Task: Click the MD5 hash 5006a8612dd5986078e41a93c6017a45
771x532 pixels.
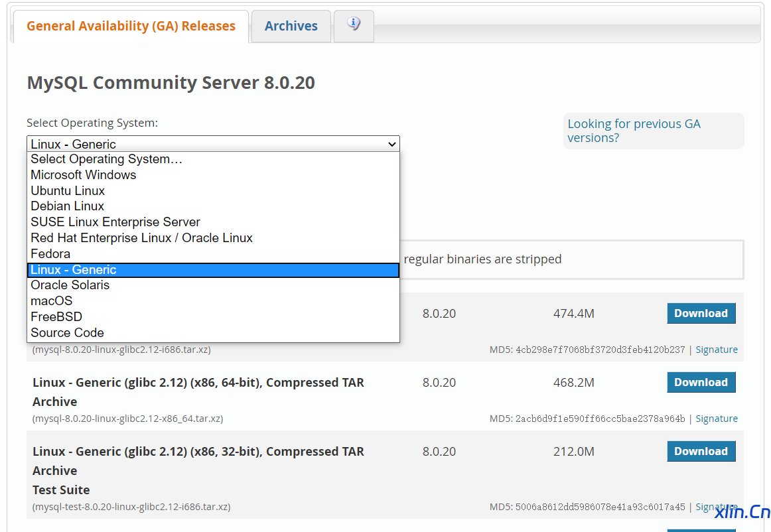Action: click(x=600, y=506)
